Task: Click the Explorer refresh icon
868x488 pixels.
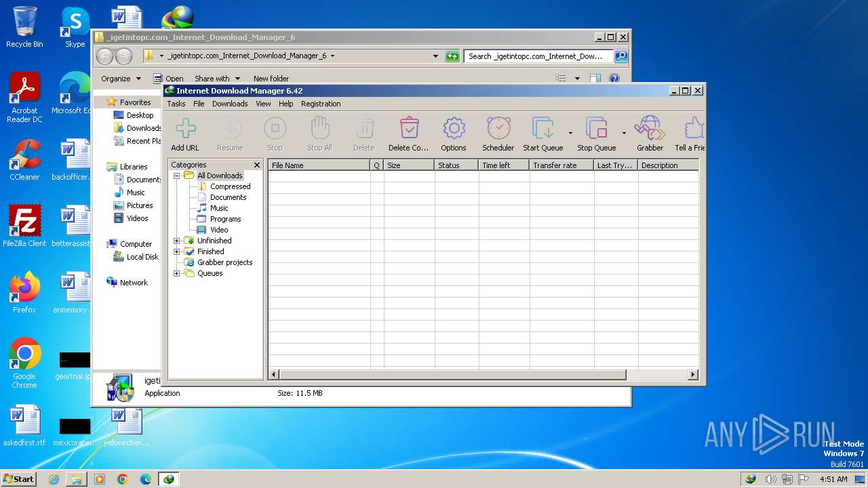Action: (452, 56)
